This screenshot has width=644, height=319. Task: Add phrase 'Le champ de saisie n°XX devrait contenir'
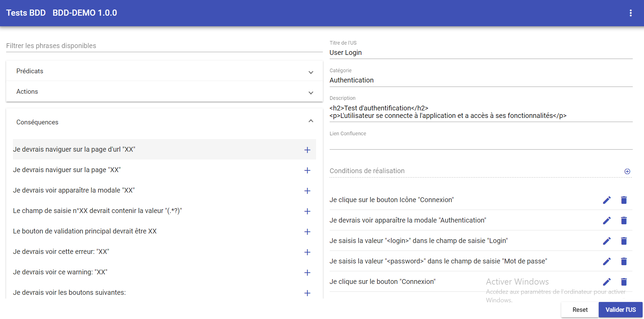(x=307, y=211)
